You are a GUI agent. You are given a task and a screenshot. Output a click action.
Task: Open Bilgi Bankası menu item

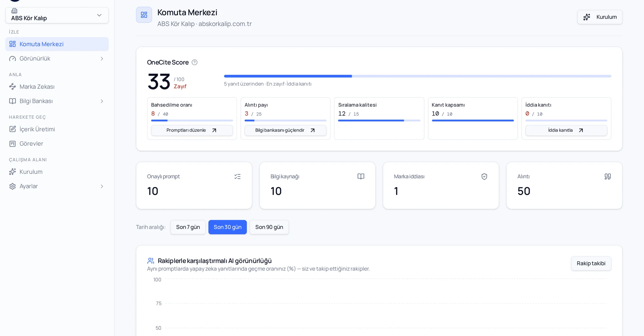tap(57, 101)
